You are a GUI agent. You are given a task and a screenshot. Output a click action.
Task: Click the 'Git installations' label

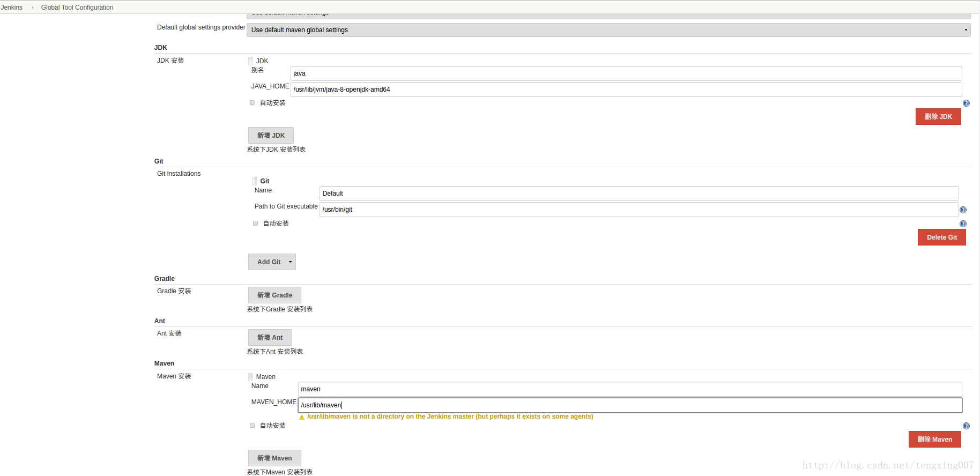point(179,174)
